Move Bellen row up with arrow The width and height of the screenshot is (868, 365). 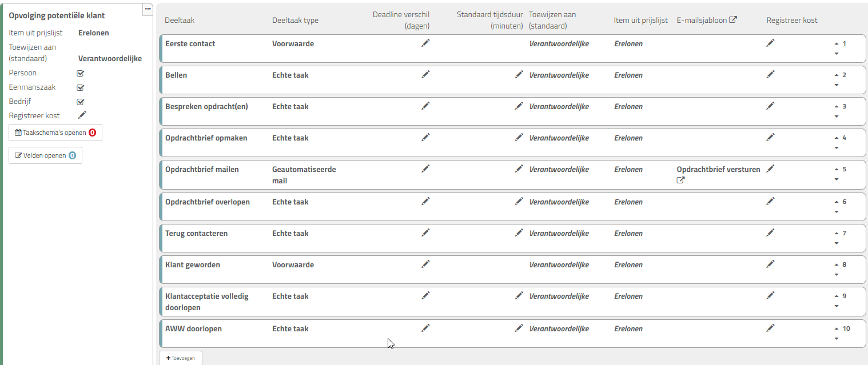point(837,75)
